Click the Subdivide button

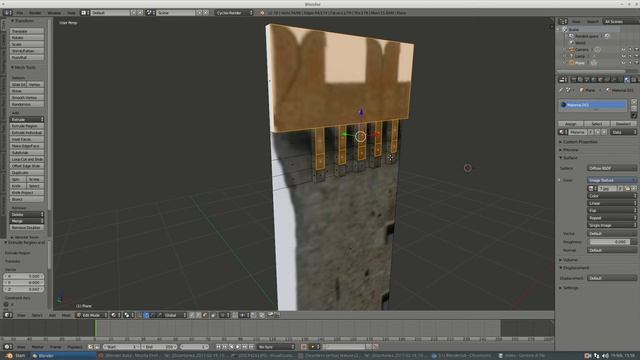[x=27, y=153]
